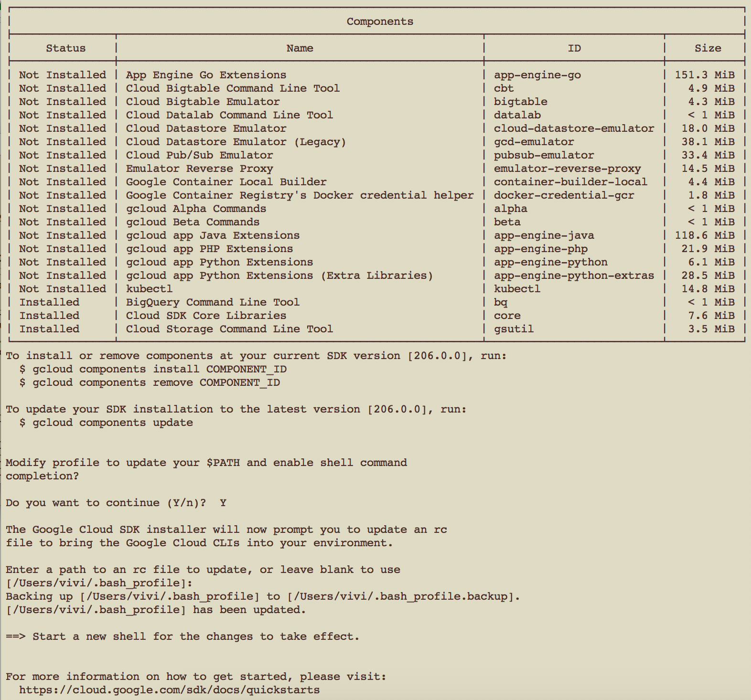Image resolution: width=751 pixels, height=700 pixels.
Task: Select the 'ID' column header
Action: click(x=574, y=48)
